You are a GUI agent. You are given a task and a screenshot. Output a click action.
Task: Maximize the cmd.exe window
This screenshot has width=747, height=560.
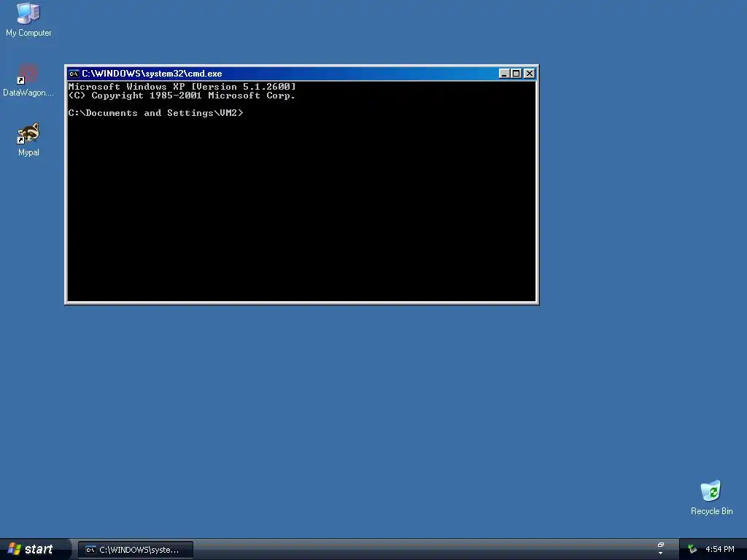[x=516, y=74]
